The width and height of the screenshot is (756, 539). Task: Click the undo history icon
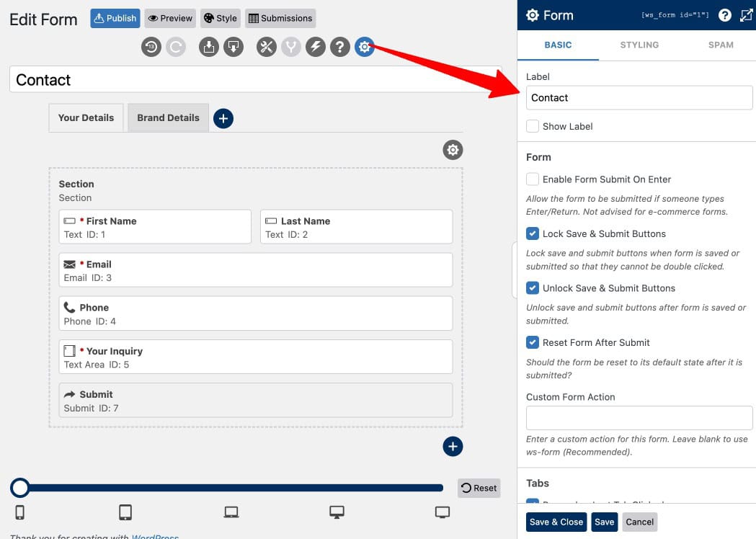(x=151, y=47)
